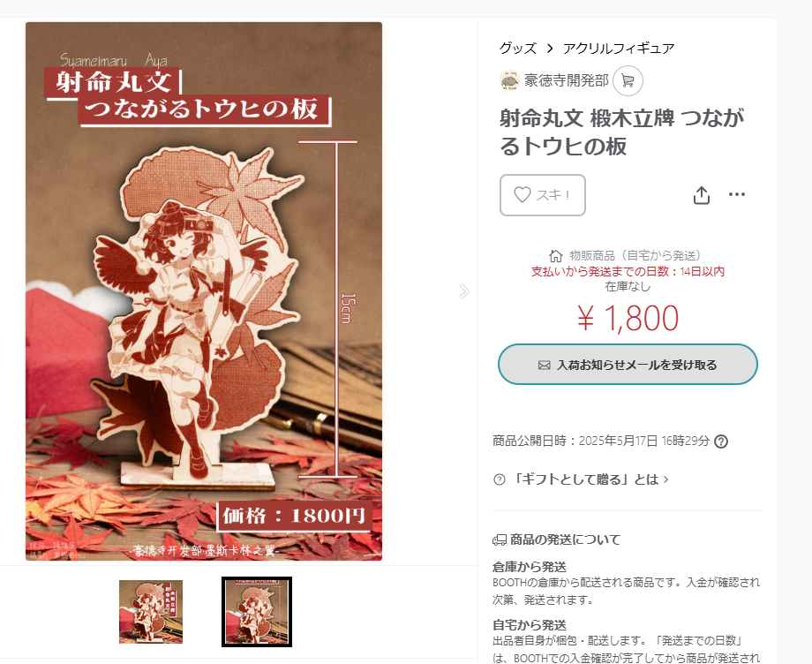Click the breadcrumb chevron separator
Viewport: 812px width, 664px height.
tap(550, 49)
